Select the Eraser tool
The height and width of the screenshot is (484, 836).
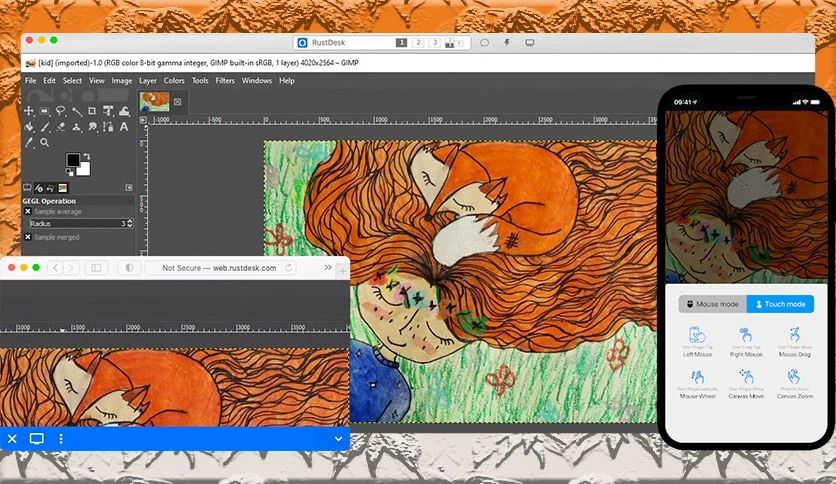pyautogui.click(x=61, y=127)
